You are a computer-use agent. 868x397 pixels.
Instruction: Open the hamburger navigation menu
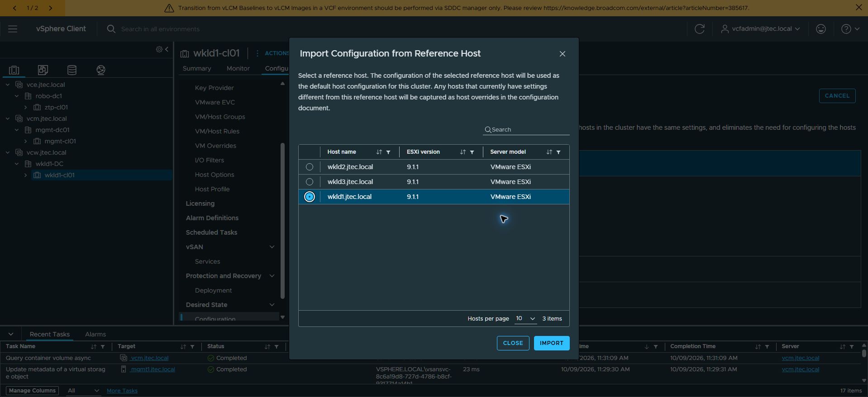[x=13, y=29]
